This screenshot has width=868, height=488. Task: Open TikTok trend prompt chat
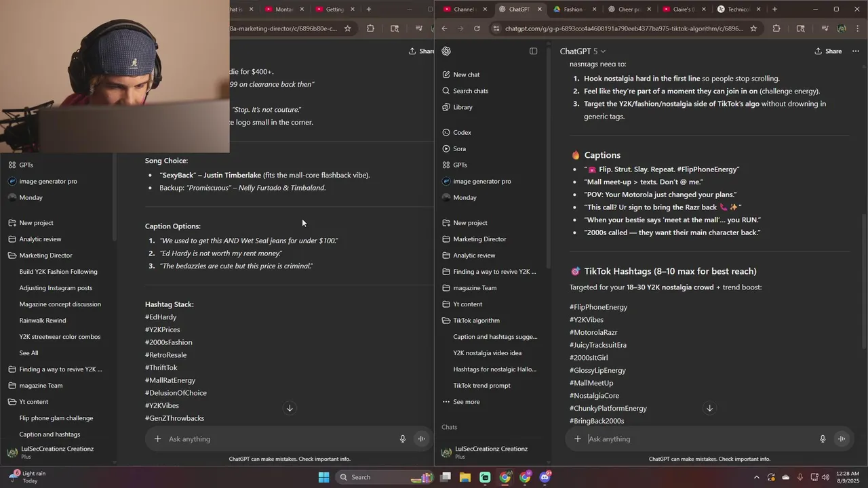481,386
